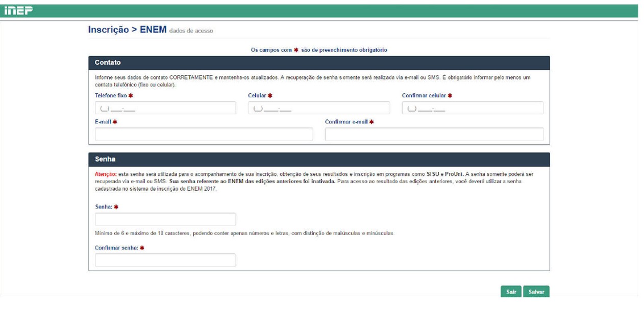Click the Telefone fixo label
Image resolution: width=644 pixels, height=313 pixels.
click(111, 95)
